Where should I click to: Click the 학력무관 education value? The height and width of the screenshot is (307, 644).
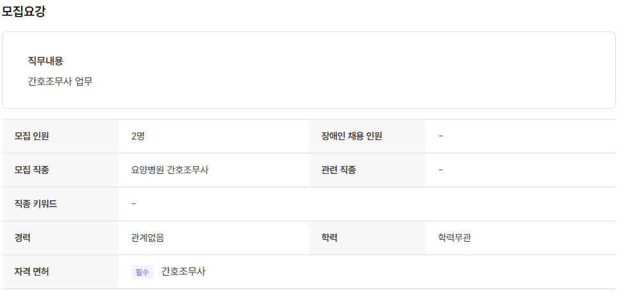455,237
